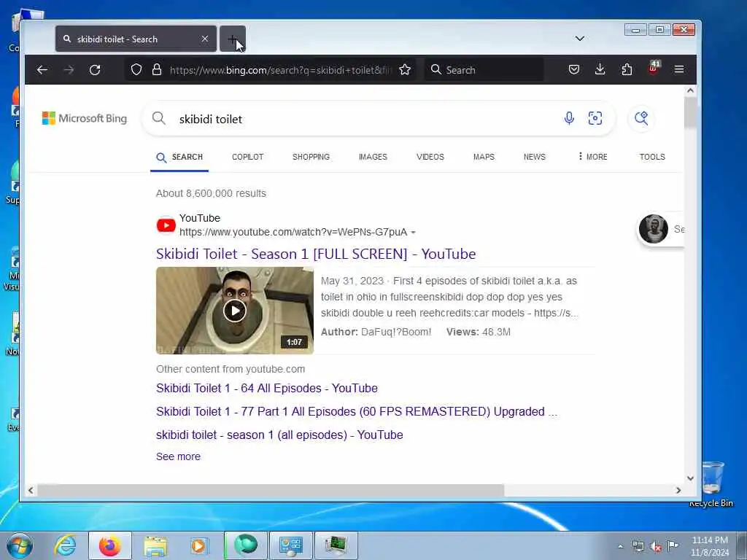Switch to the IMAGES tab
The width and height of the screenshot is (747, 560).
373,157
